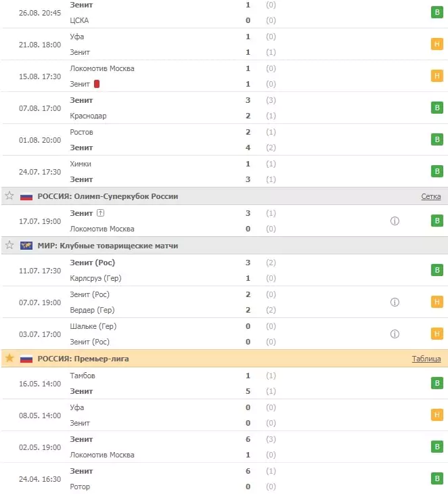Open the Ростов–Зенит 01.08 match row
Screen dimensions: 448x494
[224, 139]
